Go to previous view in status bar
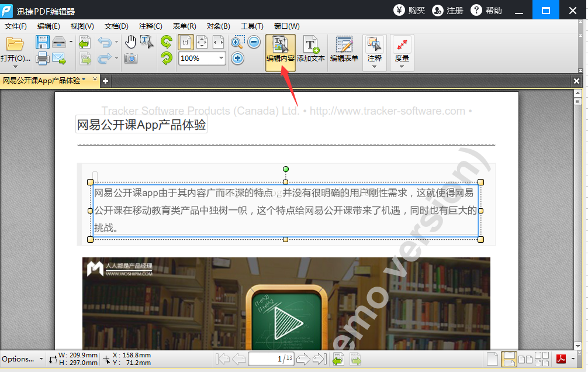This screenshot has height=372, width=588. click(x=338, y=359)
